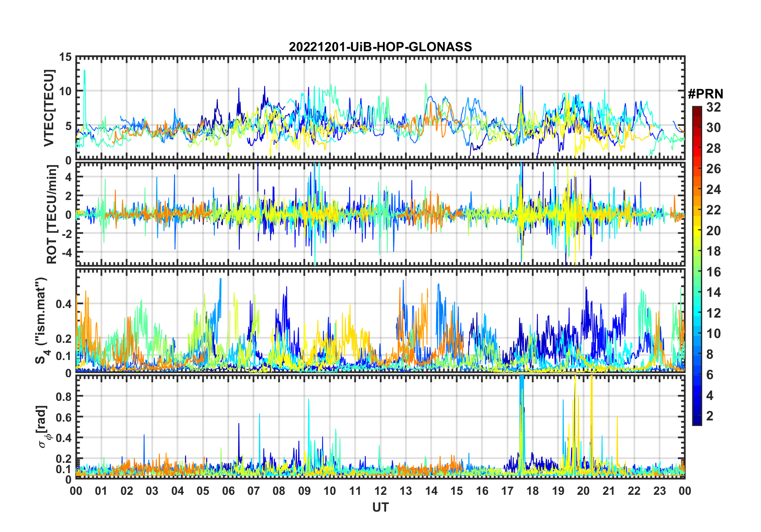
Task: Click the VTEC[TECU] y-axis label
Action: coord(49,108)
